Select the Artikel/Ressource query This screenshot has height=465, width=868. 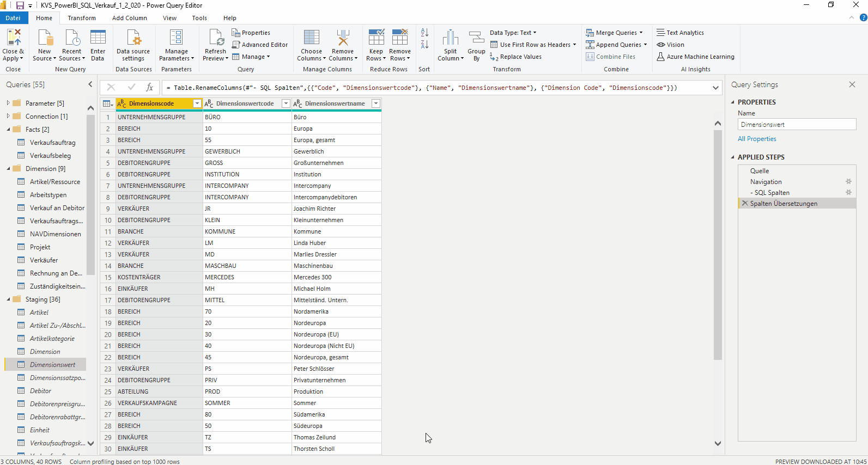(54, 181)
